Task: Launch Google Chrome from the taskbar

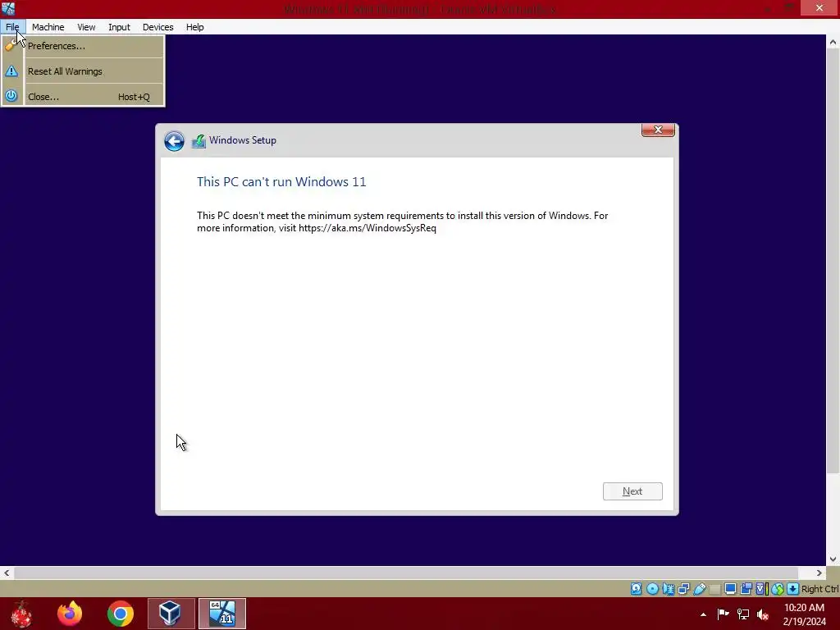Action: coord(120,614)
